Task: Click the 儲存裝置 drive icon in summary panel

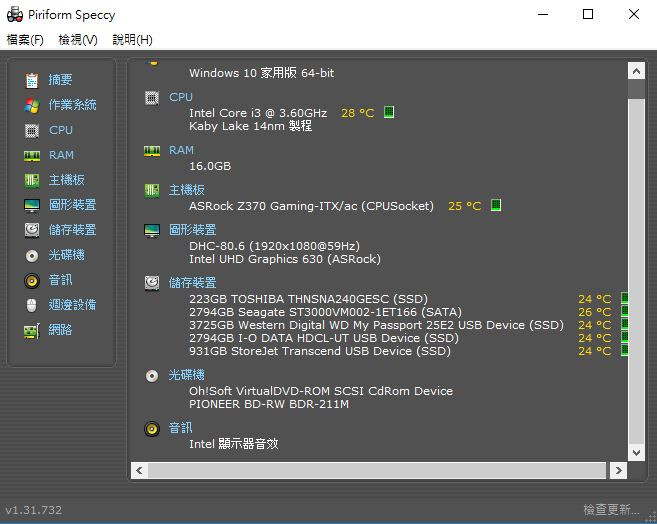Action: (152, 283)
